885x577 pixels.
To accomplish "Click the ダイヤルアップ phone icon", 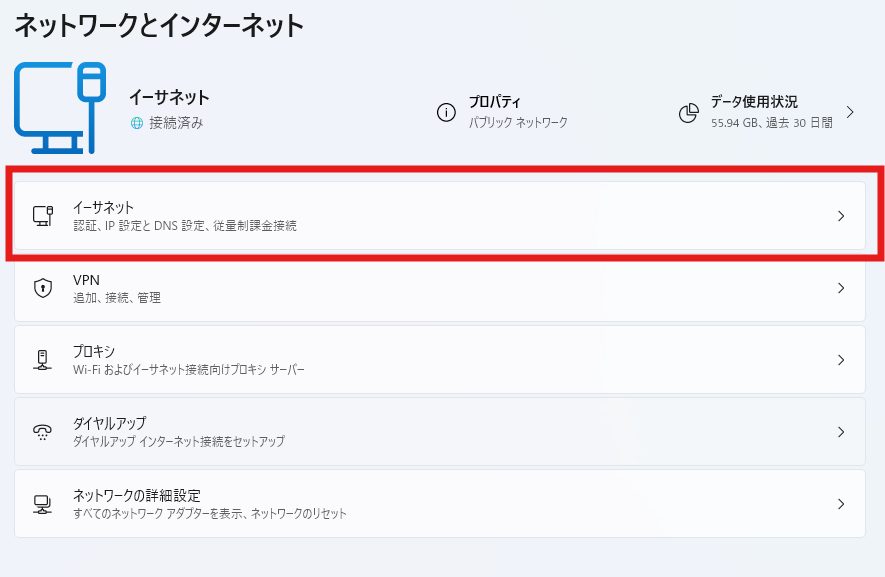I will point(42,432).
